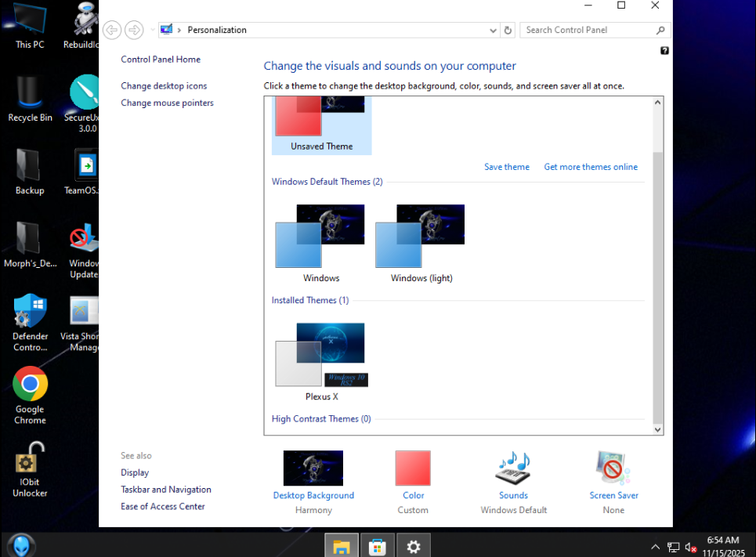
Task: Select the Google Chrome desktop icon
Action: point(30,396)
